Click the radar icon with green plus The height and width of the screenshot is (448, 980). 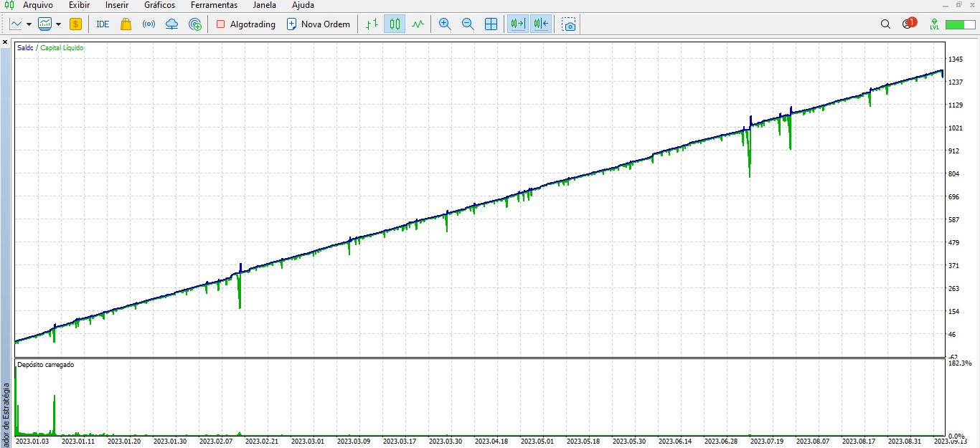[x=195, y=24]
